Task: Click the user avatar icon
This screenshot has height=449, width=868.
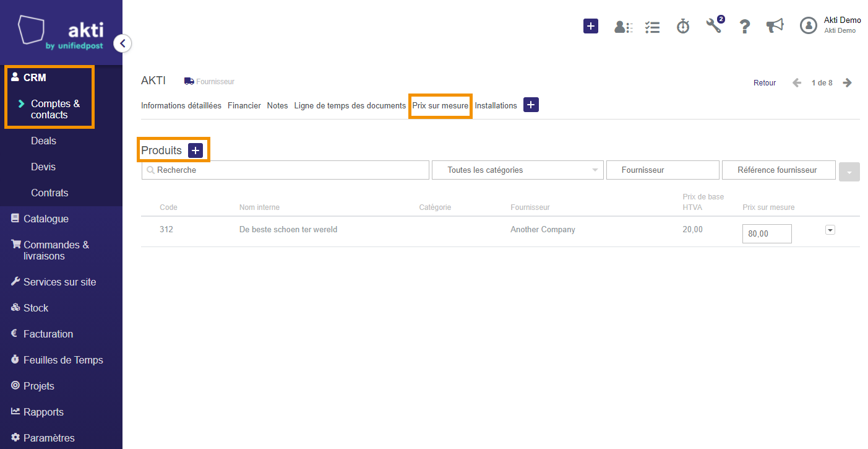Action: (x=809, y=25)
